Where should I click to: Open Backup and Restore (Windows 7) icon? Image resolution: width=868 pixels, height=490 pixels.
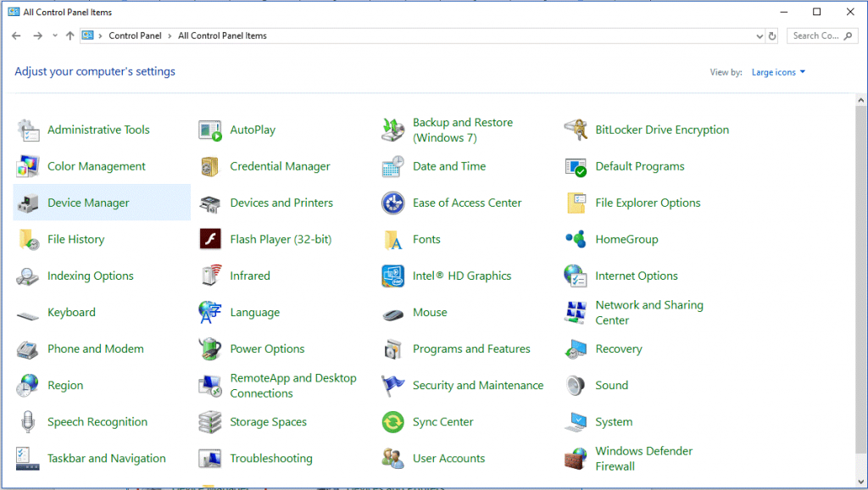[393, 130]
